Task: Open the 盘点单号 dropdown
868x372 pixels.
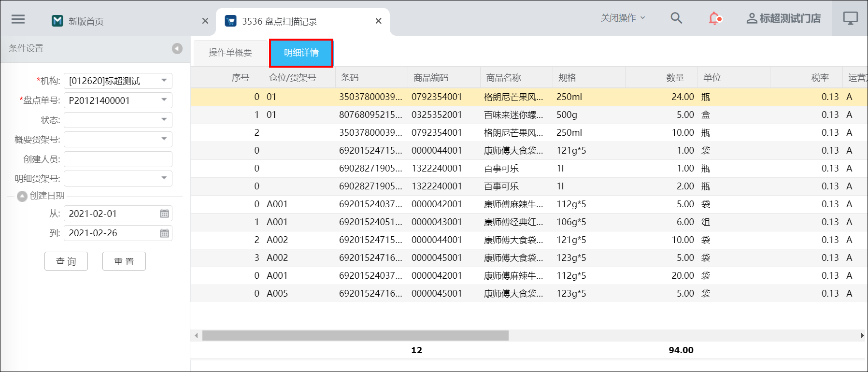Action: point(164,100)
